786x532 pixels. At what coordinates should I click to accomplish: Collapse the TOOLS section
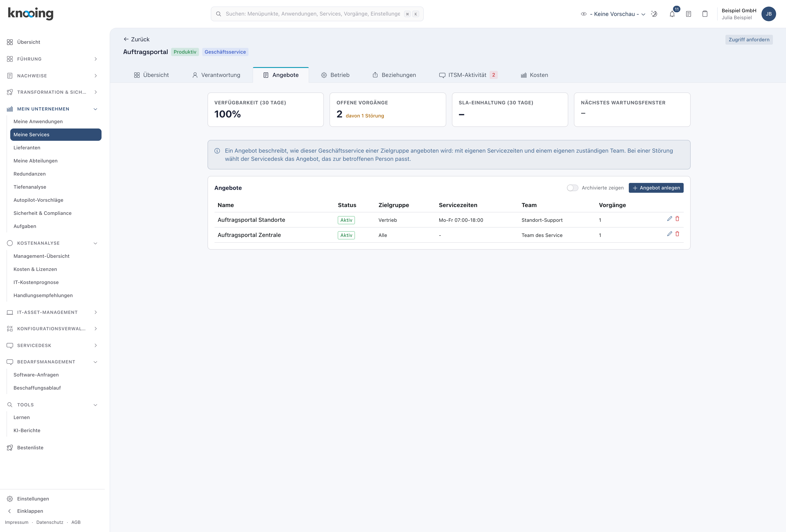pyautogui.click(x=52, y=405)
